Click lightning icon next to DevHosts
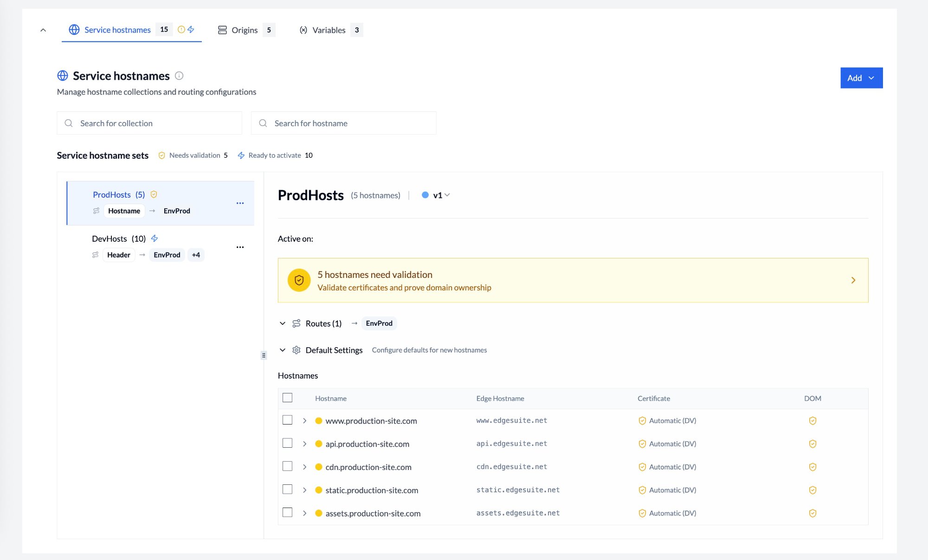Viewport: 928px width, 560px height. tap(155, 238)
